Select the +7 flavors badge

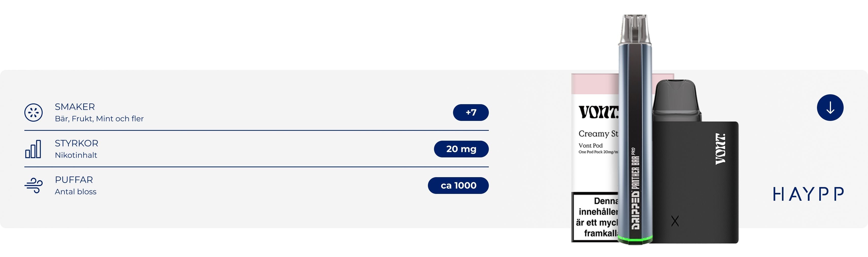point(471,112)
